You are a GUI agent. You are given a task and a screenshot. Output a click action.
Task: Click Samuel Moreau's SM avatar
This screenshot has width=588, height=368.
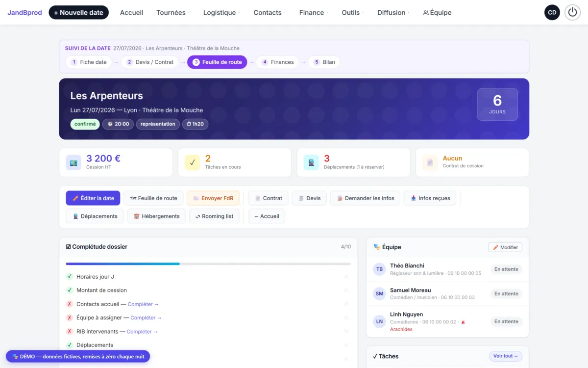point(380,293)
